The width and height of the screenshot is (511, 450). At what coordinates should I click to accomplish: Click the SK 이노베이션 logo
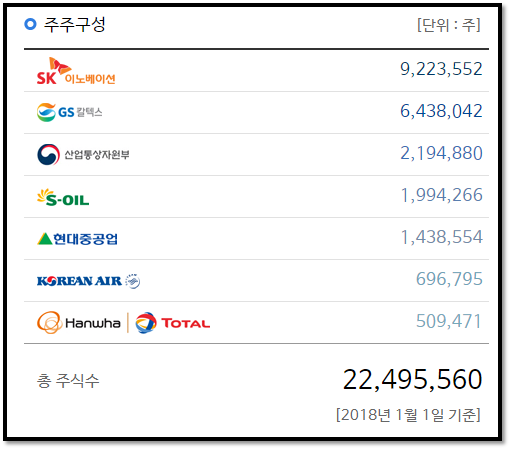click(76, 71)
